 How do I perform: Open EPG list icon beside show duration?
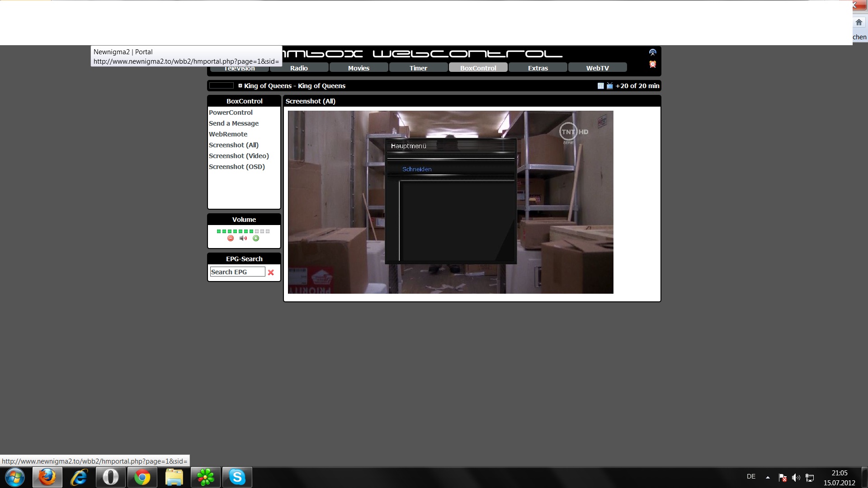click(x=600, y=86)
